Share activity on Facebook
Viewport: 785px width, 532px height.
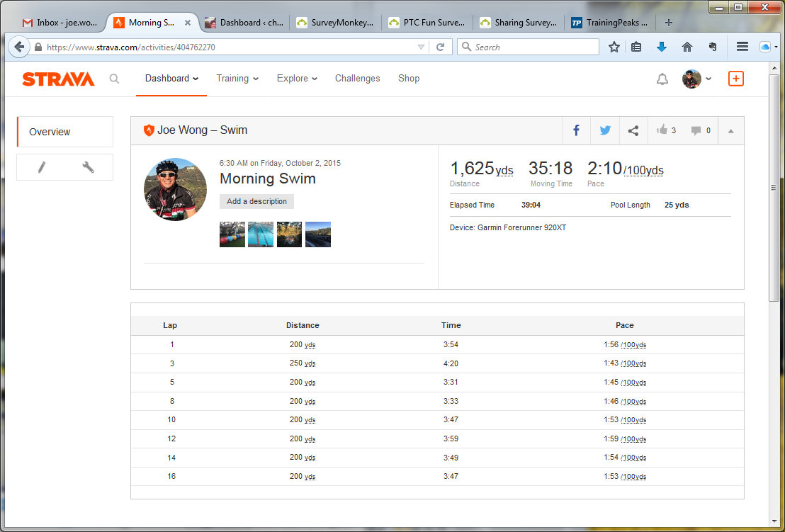(576, 130)
